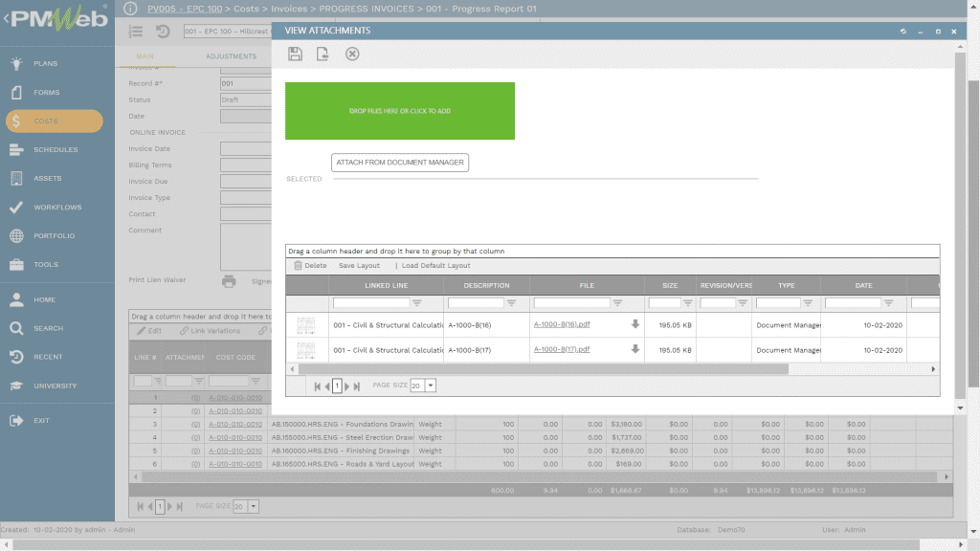Click the invoice grid horizontal scrollbar
The image size is (980, 551).
pyautogui.click(x=539, y=476)
